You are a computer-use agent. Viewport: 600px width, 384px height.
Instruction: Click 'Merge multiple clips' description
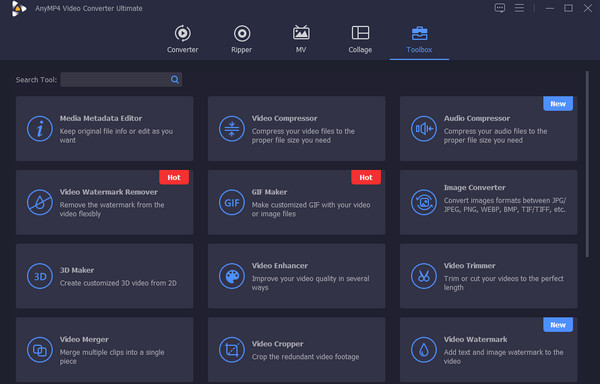click(112, 356)
